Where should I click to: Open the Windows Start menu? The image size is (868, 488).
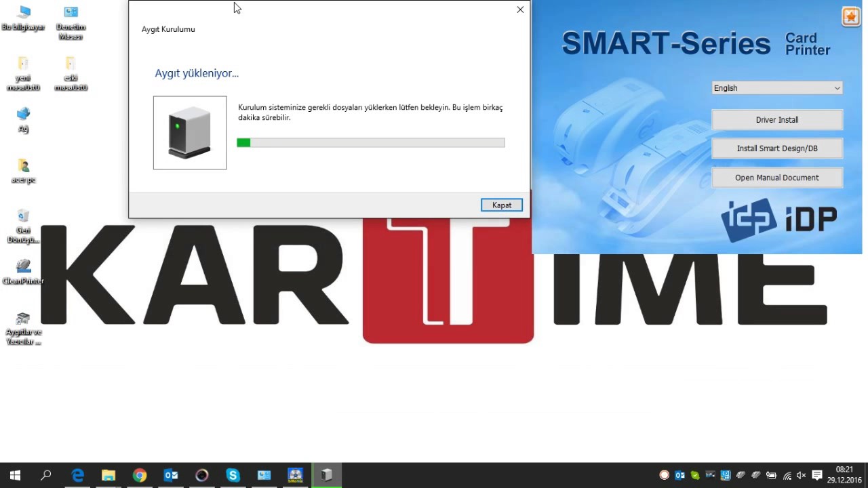(15, 475)
